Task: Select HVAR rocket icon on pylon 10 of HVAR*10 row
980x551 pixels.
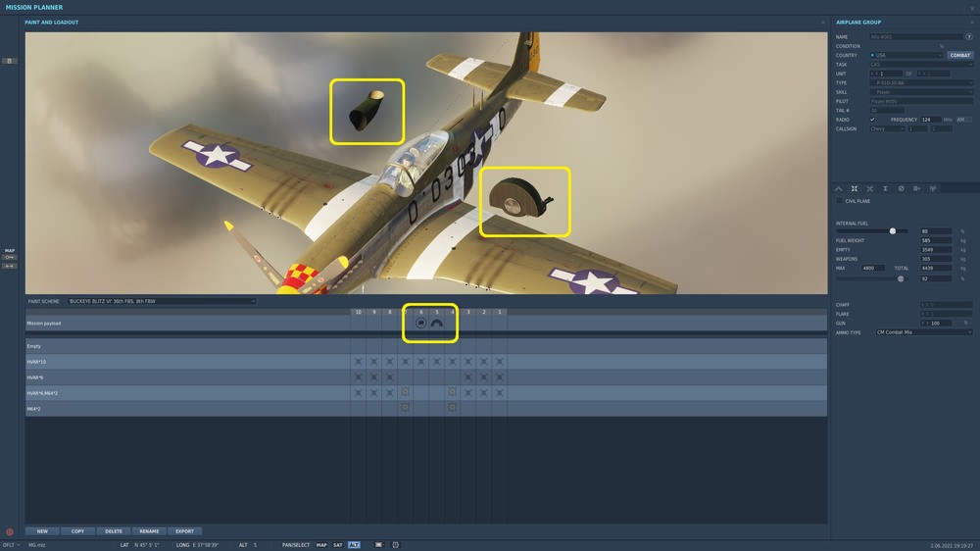Action: 358,362
